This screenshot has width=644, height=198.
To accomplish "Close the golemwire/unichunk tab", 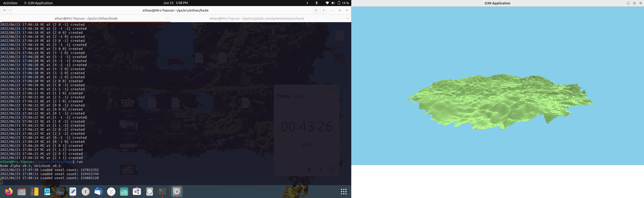I will click(338, 18).
